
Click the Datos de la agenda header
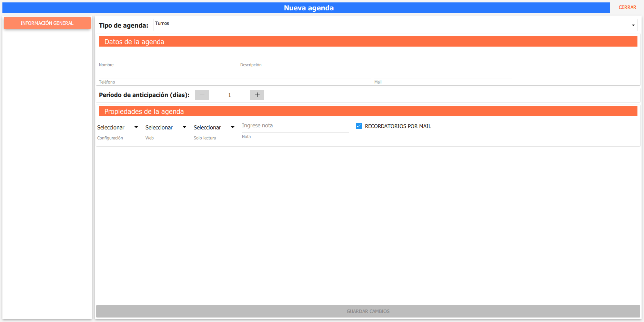(368, 42)
